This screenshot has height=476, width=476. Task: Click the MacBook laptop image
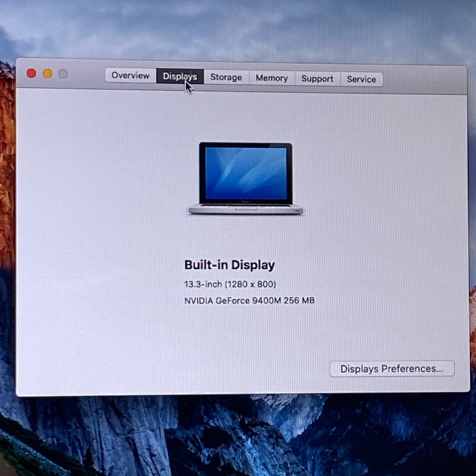tap(246, 178)
